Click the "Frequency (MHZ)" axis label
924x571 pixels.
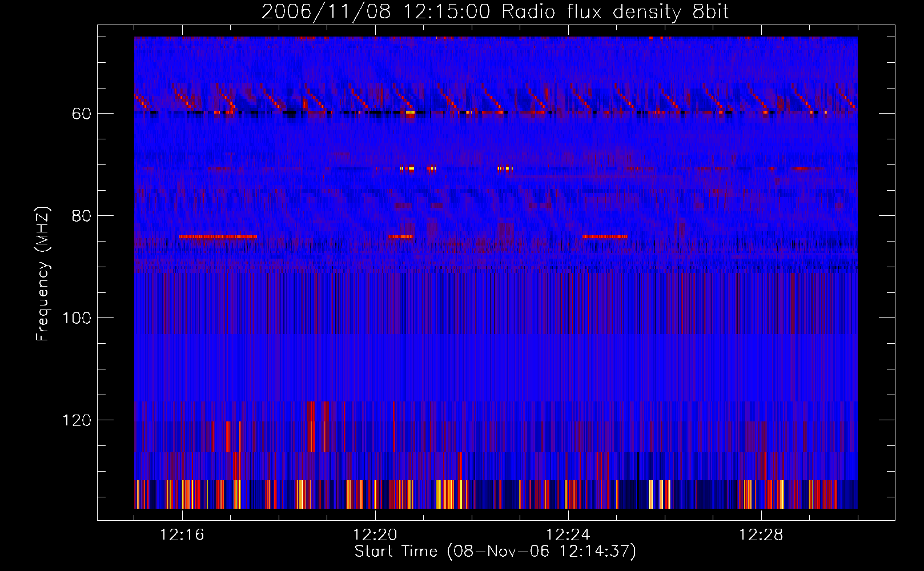pos(43,274)
